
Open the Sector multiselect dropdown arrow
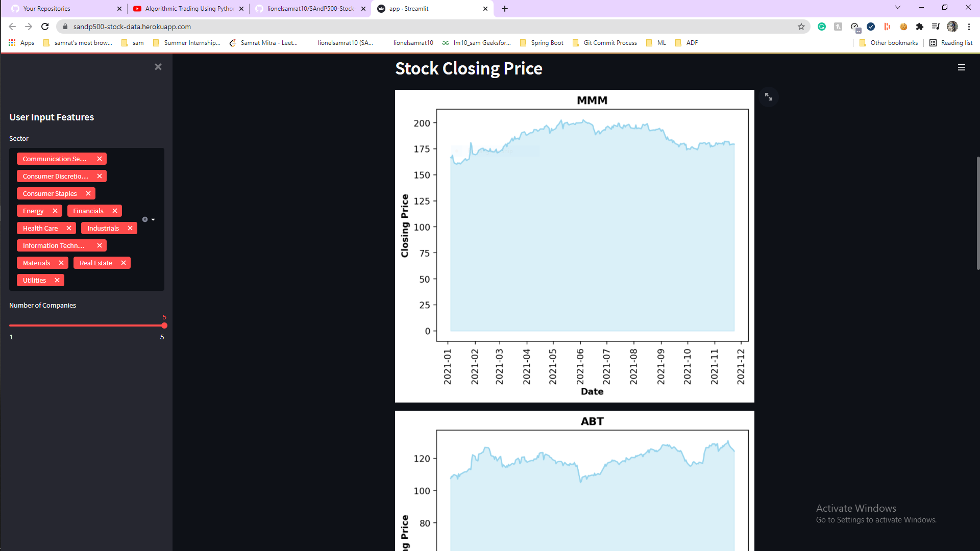(x=153, y=219)
